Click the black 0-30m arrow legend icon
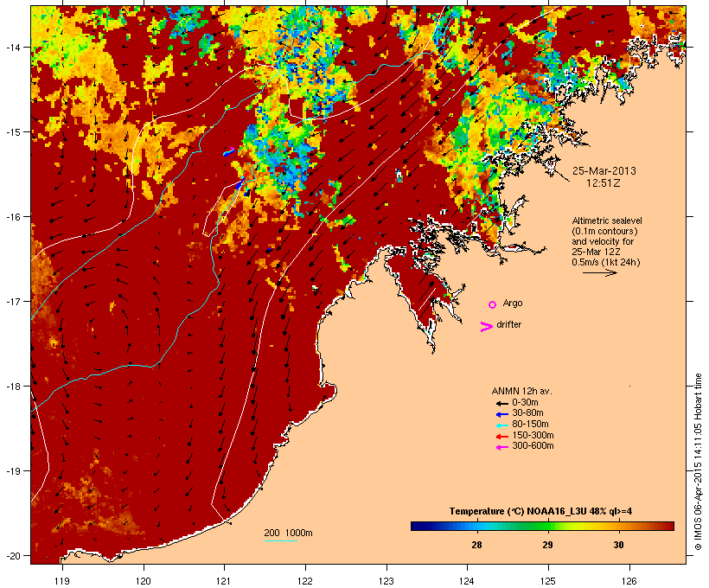The width and height of the screenshot is (709, 588). coord(501,404)
